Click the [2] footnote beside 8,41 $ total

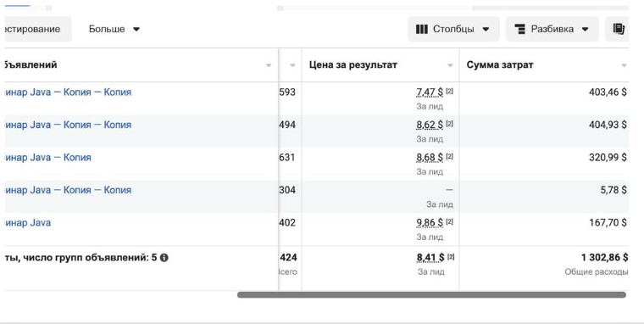451,257
